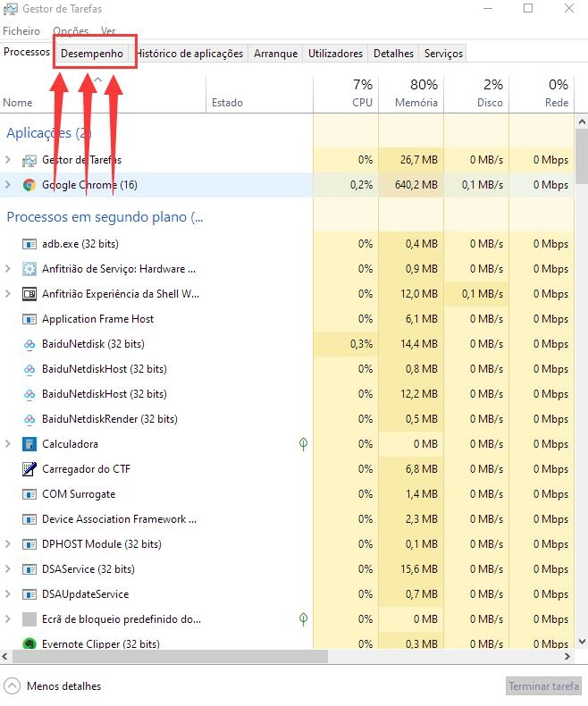Image resolution: width=588 pixels, height=706 pixels.
Task: Expand Ecrã de bloqueio predefinido row
Action: 8,619
